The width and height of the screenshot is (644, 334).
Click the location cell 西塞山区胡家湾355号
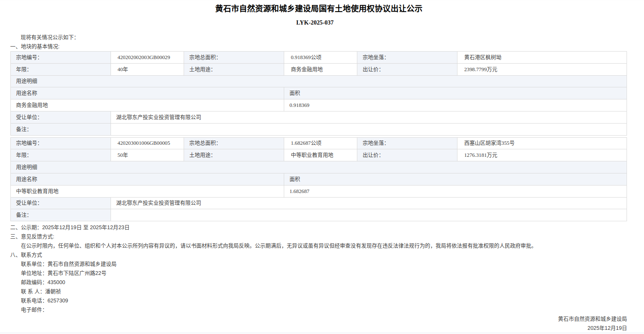tap(489, 143)
